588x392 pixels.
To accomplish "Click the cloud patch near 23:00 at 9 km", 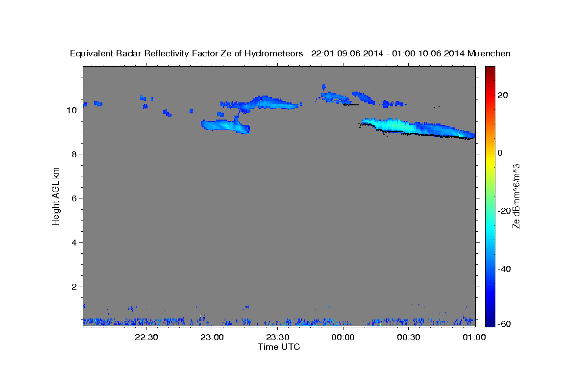I will pyautogui.click(x=225, y=126).
